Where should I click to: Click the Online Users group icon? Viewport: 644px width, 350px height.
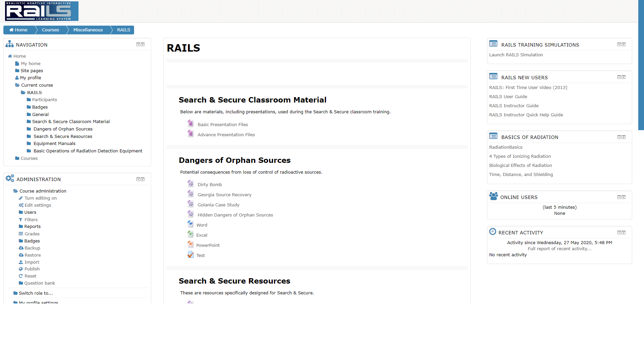point(493,196)
